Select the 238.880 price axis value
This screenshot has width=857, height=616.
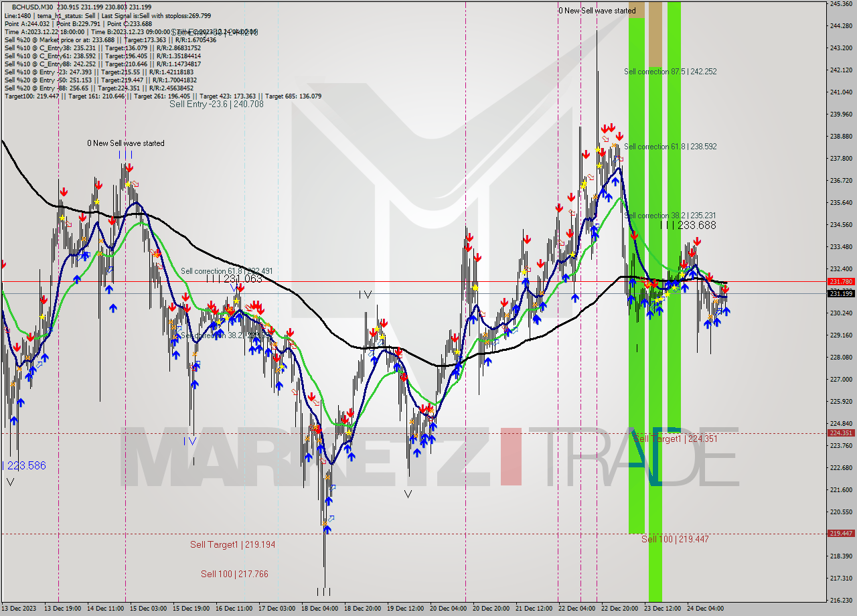(841, 137)
